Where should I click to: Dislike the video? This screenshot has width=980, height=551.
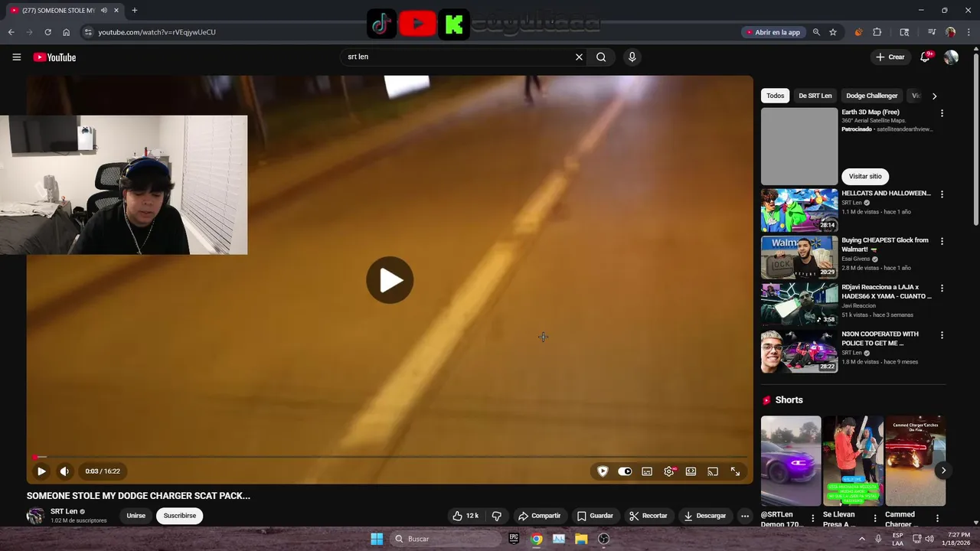pos(496,516)
